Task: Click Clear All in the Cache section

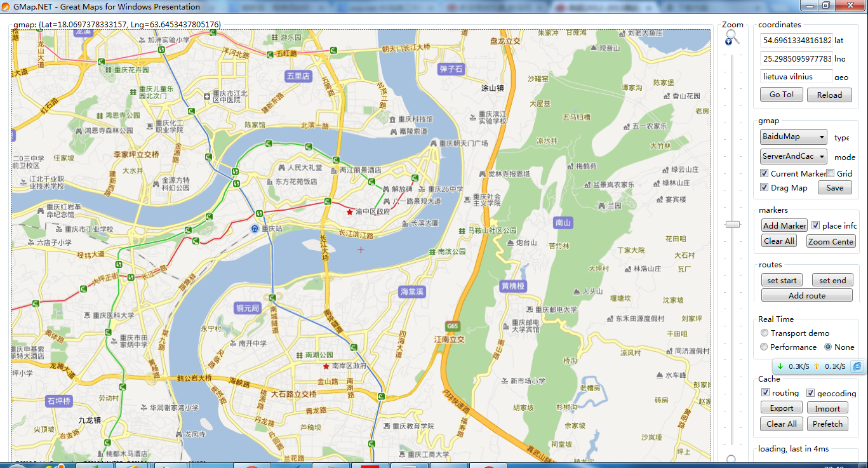Action: pos(782,424)
